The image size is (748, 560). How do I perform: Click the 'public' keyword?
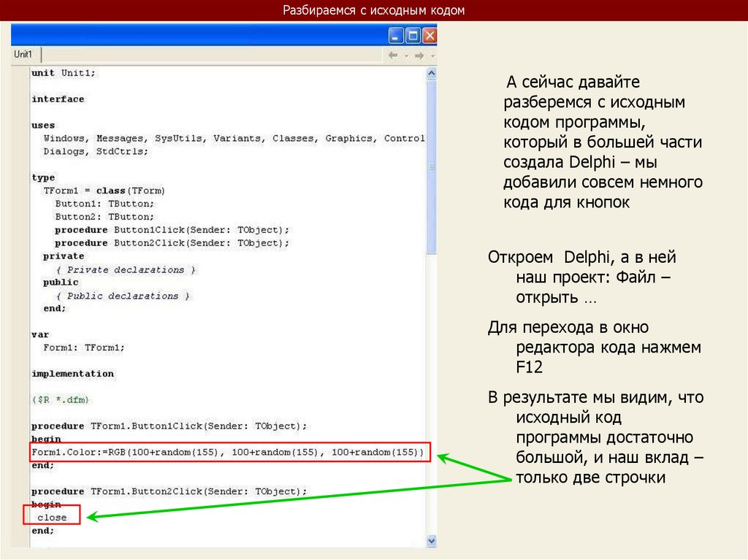pos(61,283)
